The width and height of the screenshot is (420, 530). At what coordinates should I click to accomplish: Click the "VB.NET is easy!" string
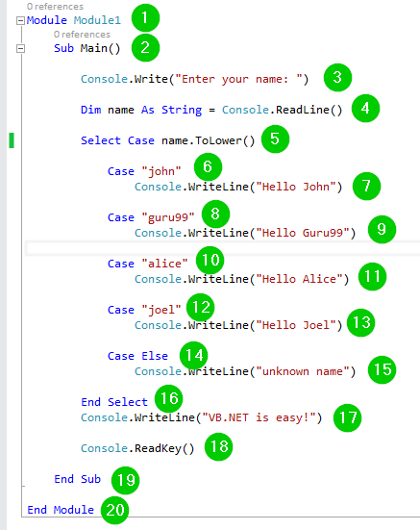(259, 417)
